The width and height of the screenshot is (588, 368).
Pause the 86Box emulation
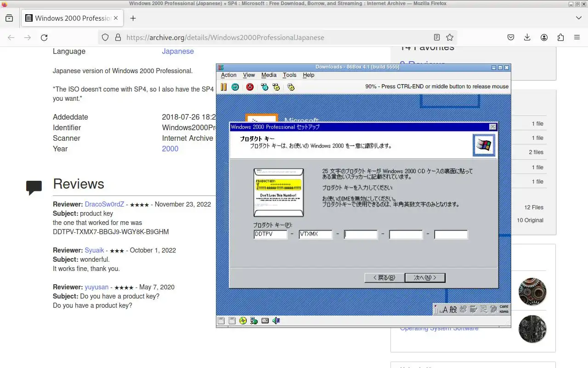tap(224, 86)
